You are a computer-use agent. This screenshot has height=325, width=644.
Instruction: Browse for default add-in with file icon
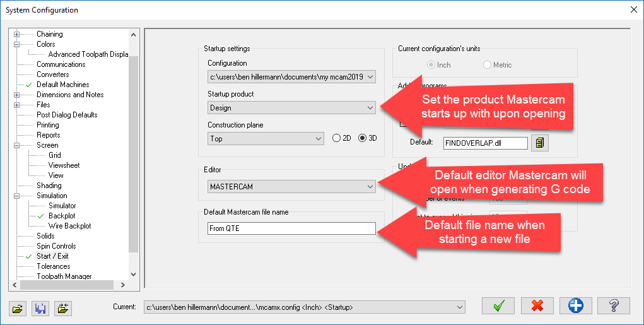(x=540, y=143)
